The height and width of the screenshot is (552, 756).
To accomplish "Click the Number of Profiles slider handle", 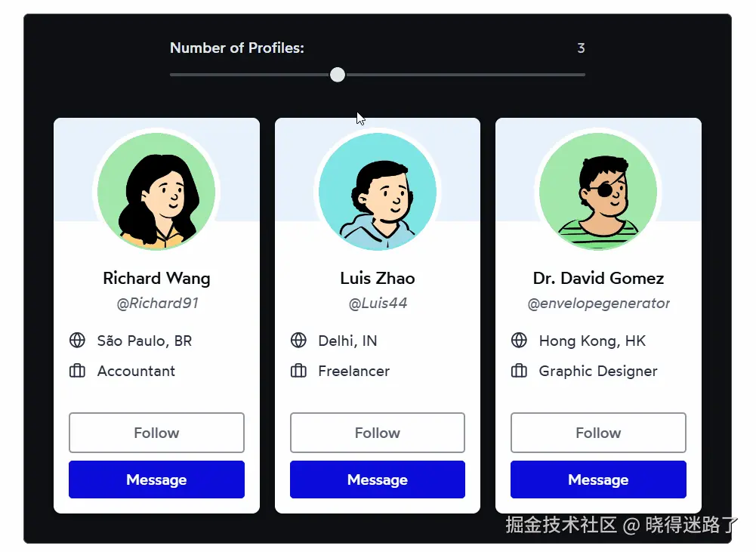I will point(338,75).
